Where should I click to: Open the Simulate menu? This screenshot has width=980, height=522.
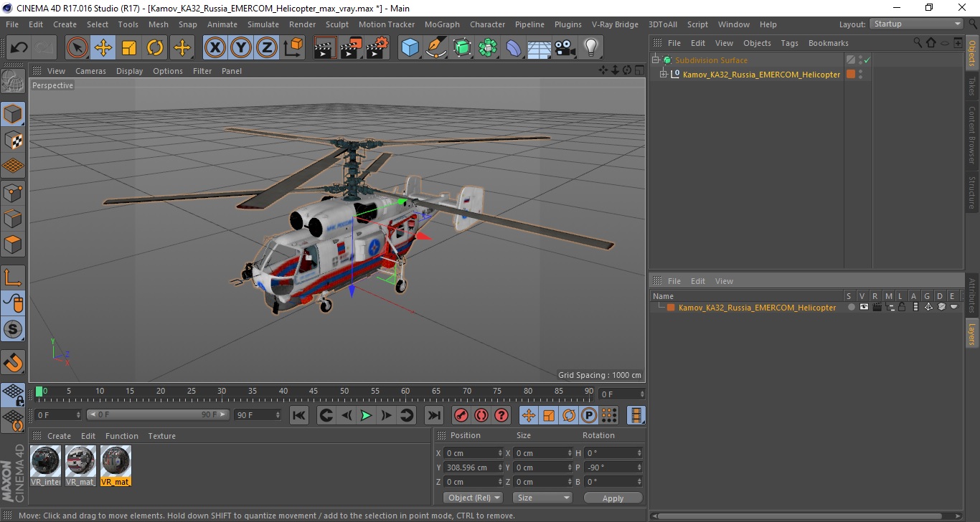click(x=263, y=24)
